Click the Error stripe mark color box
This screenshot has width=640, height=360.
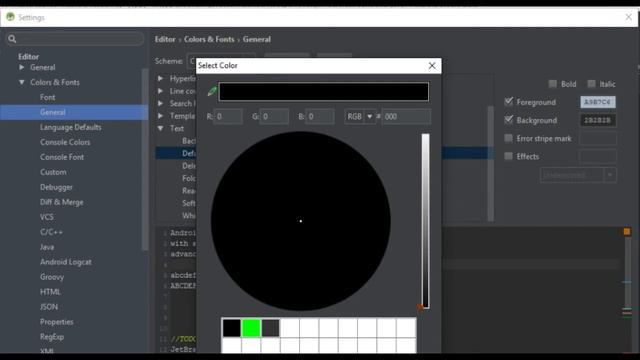pos(598,138)
